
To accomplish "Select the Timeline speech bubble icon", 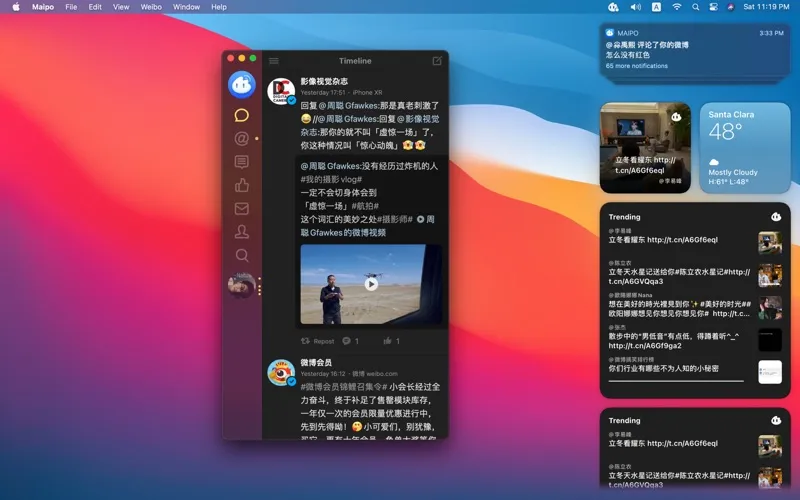I will [242, 115].
